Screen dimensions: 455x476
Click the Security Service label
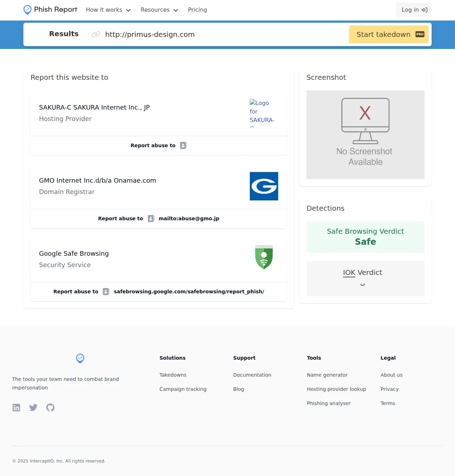(x=65, y=265)
